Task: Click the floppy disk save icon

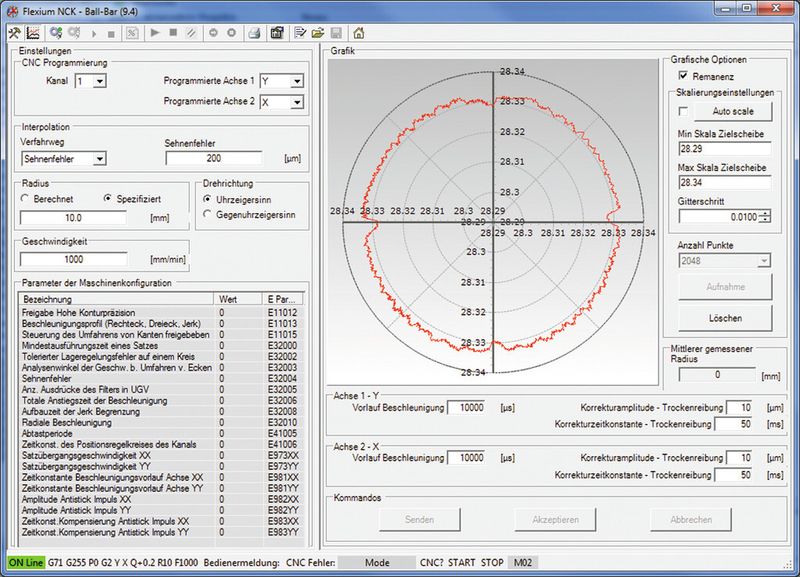Action: click(336, 33)
